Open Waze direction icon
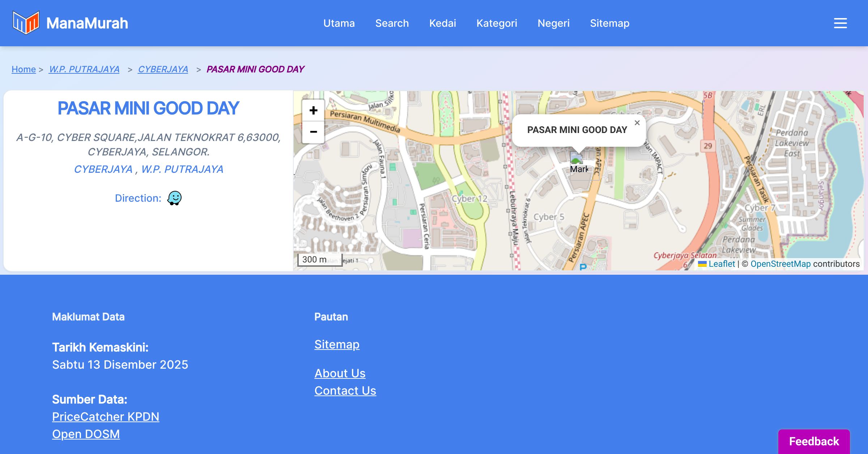The image size is (868, 454). click(174, 198)
